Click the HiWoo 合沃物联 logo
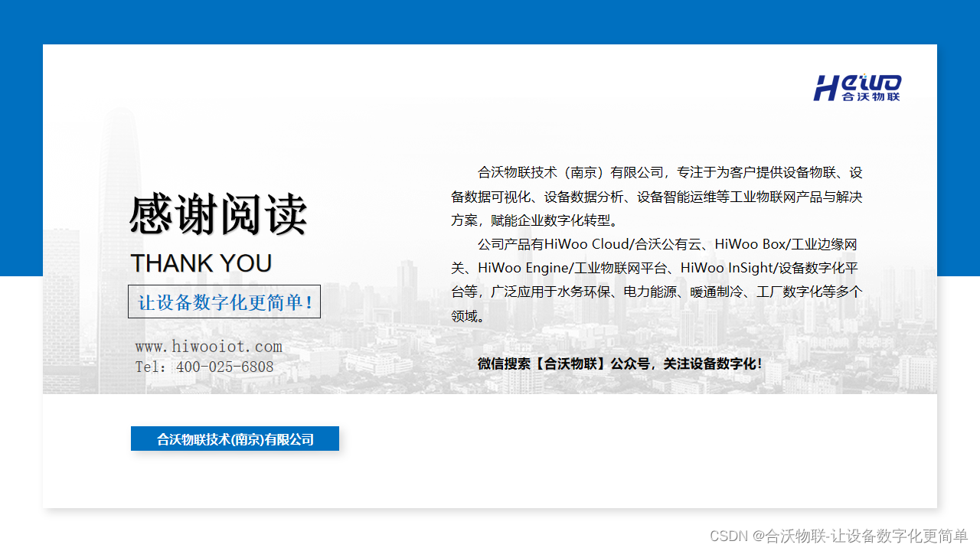 [857, 88]
